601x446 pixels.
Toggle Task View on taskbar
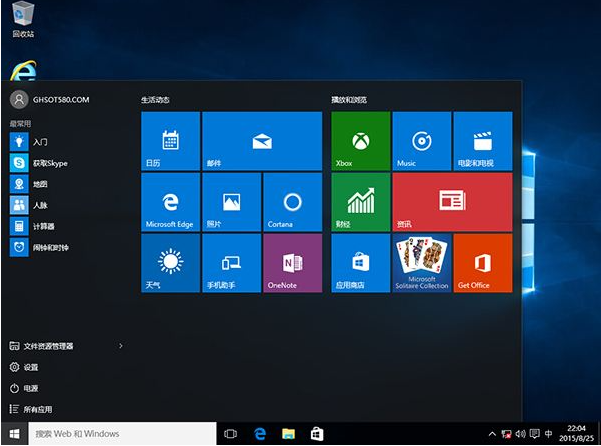click(x=230, y=434)
